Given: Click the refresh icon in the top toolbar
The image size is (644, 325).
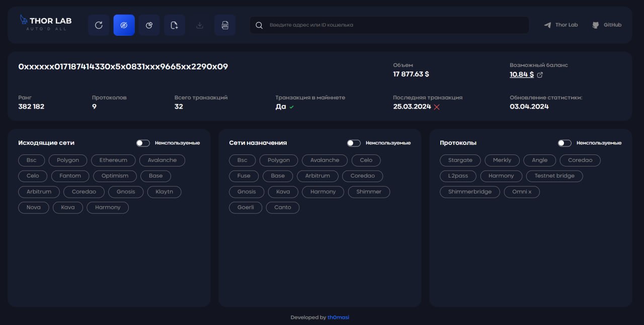Looking at the screenshot, I should click(99, 25).
